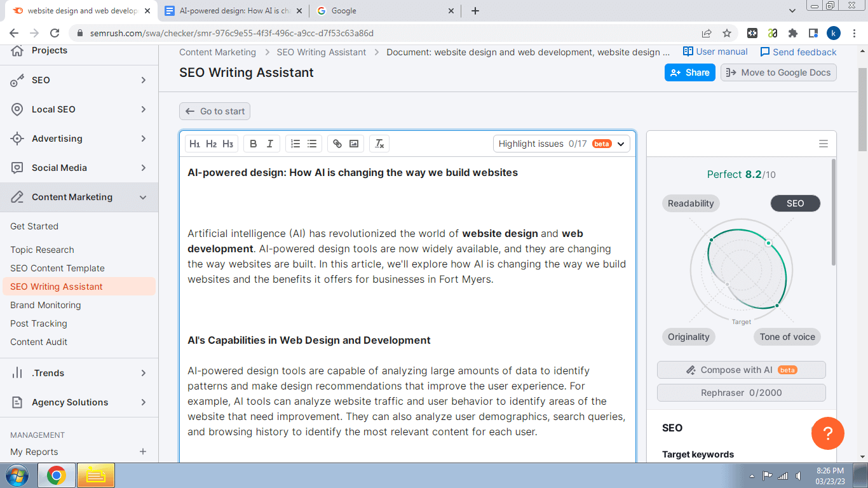Select the Readability score tab
Screen dimensions: 868x488
pos(691,203)
